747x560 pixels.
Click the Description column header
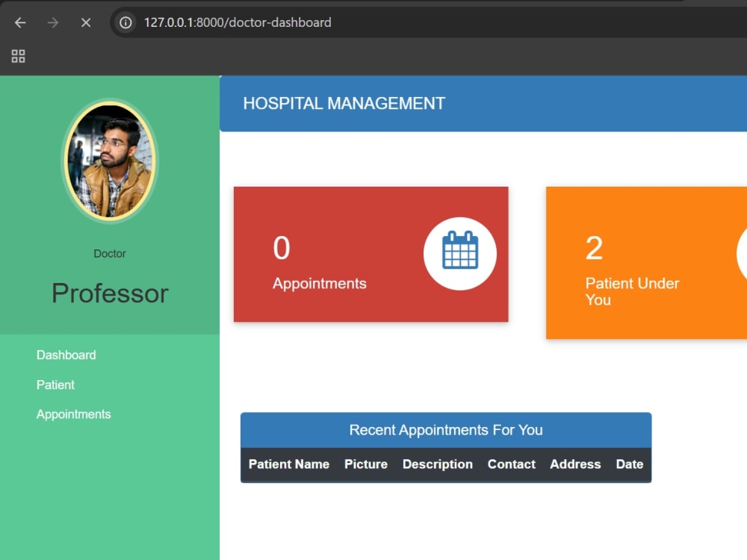437,464
